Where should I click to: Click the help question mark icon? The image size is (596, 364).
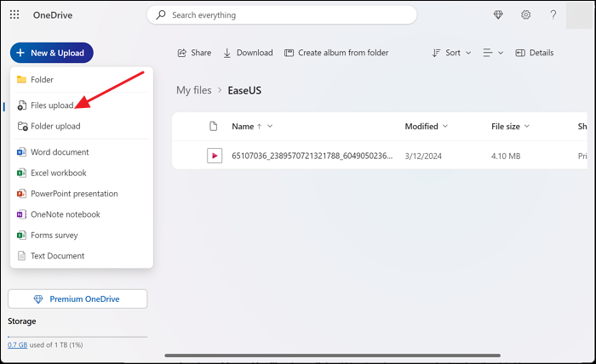point(553,14)
